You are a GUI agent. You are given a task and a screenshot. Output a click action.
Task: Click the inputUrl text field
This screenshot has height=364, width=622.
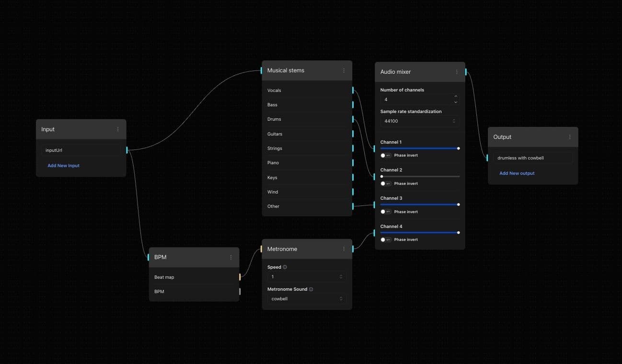81,150
